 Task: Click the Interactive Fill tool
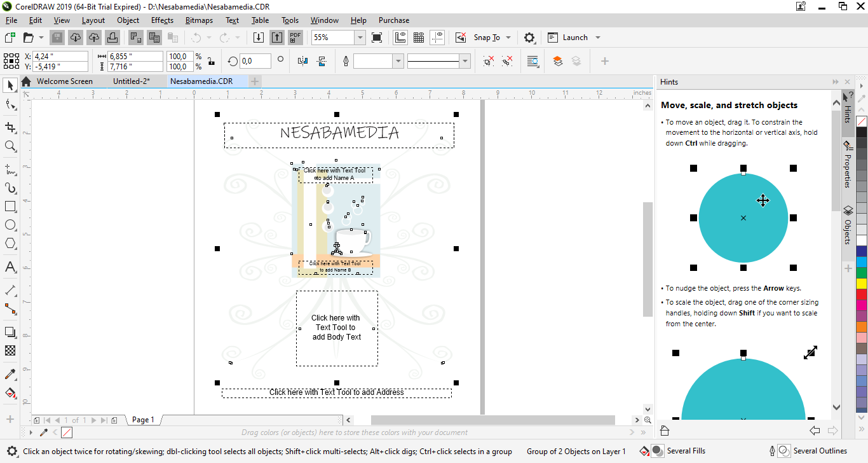click(10, 392)
